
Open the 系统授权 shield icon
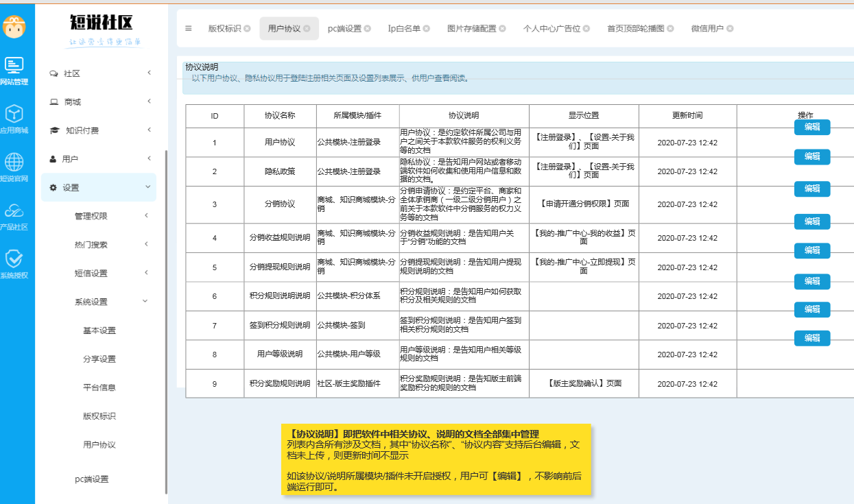[14, 259]
